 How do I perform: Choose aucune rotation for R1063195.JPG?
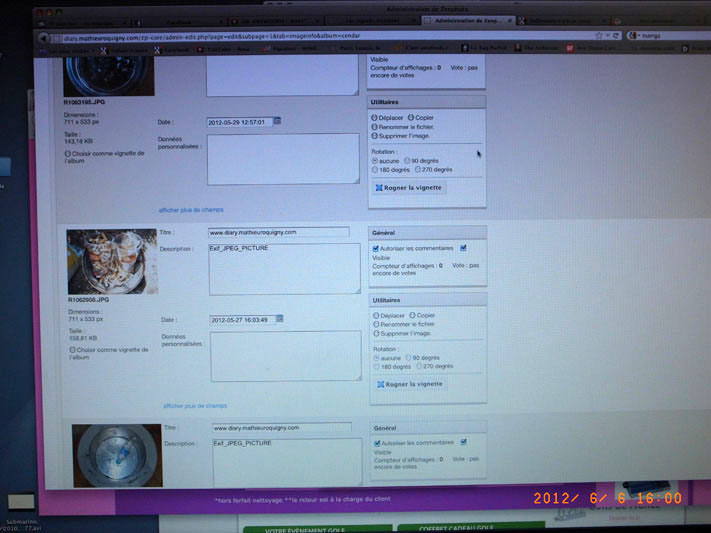click(x=375, y=161)
